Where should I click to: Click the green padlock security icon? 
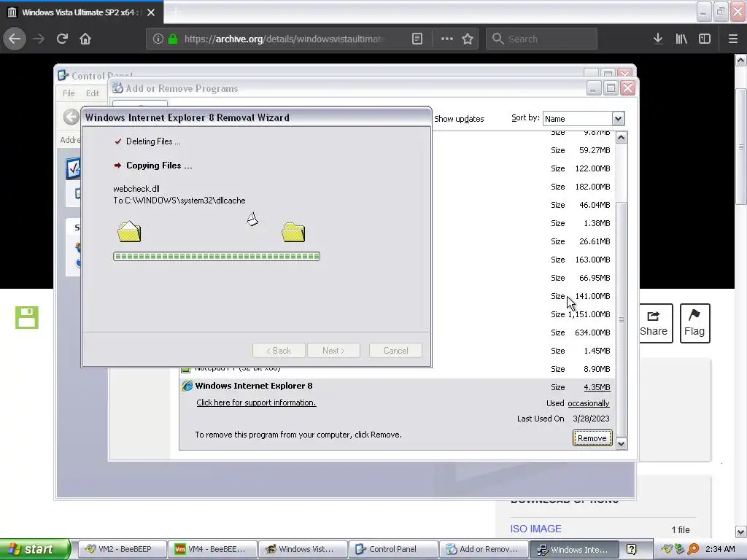coord(173,39)
